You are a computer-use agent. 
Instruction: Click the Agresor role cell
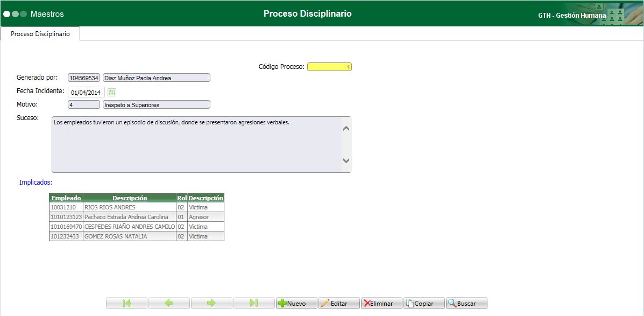click(x=206, y=217)
